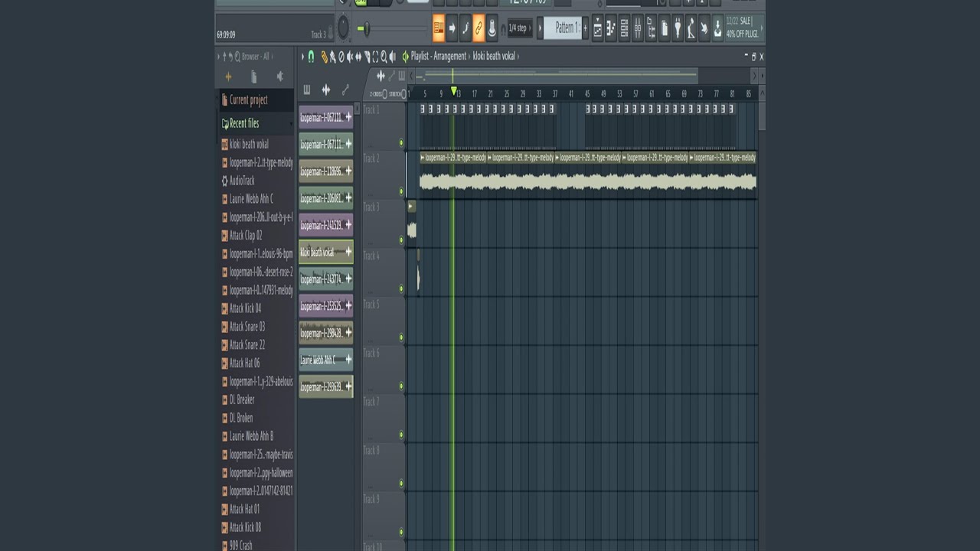This screenshot has height=551, width=980.
Task: Click the arrow left of Pattern 1
Action: coord(540,28)
